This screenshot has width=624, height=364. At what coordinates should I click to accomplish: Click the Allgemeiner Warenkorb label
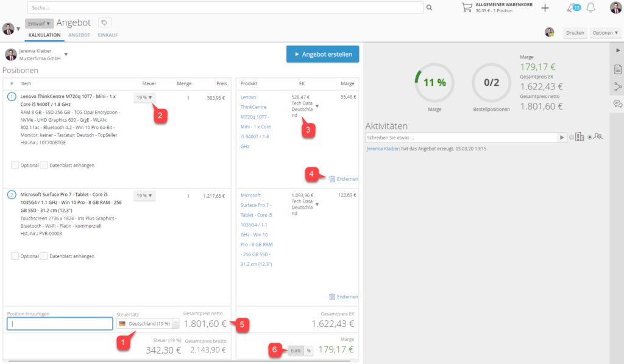coord(504,5)
